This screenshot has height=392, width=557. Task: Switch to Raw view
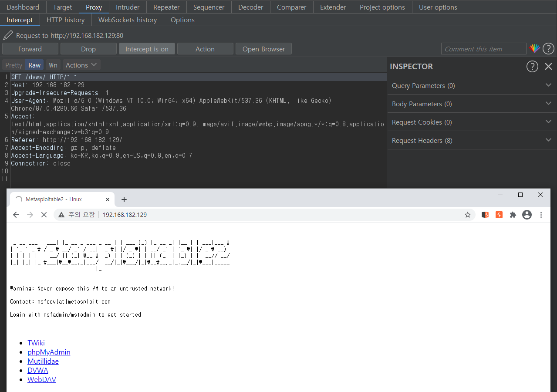34,65
